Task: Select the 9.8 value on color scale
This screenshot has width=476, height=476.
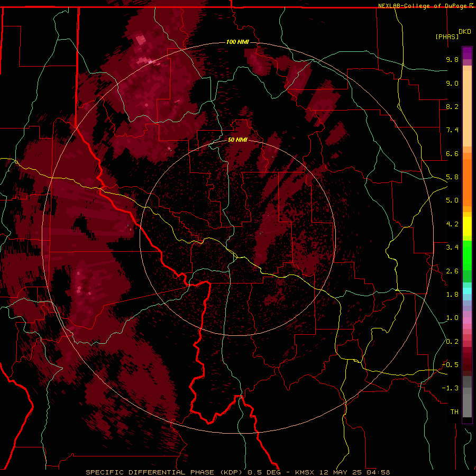Action: tap(452, 59)
